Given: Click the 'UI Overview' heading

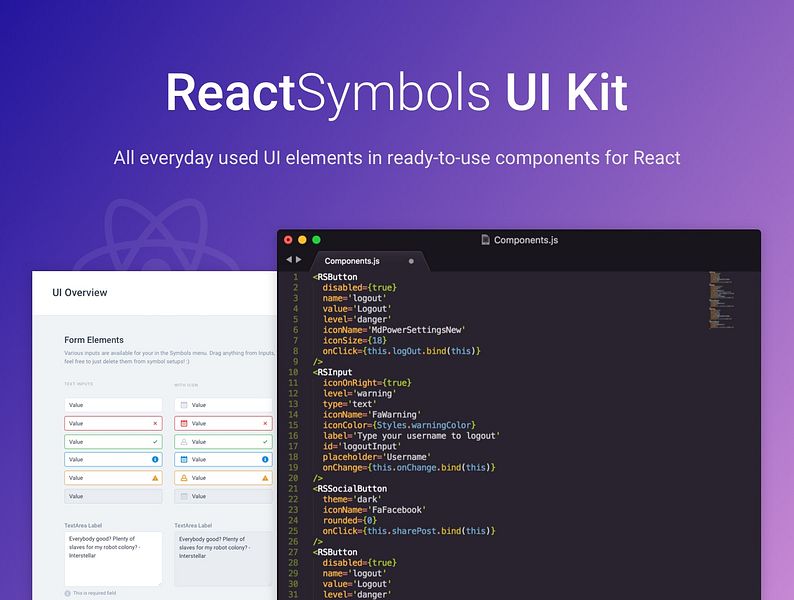Looking at the screenshot, I should click(80, 293).
